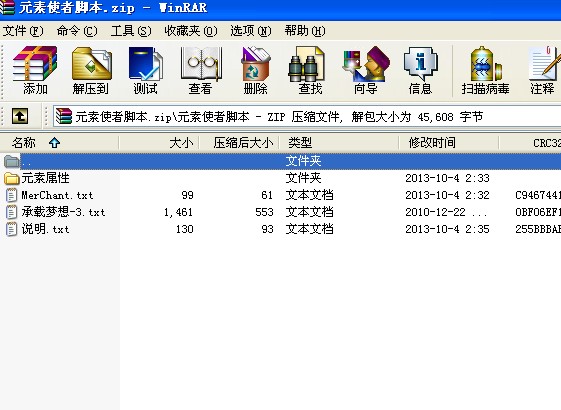Screen dimensions: 561x410
Task: Click the 注释 (Comment) toolbar icon
Action: tap(543, 70)
